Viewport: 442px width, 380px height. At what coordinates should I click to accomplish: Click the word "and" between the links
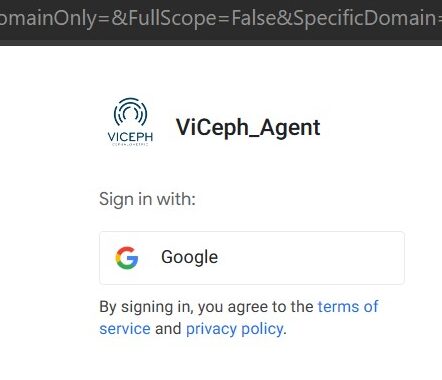coord(168,329)
